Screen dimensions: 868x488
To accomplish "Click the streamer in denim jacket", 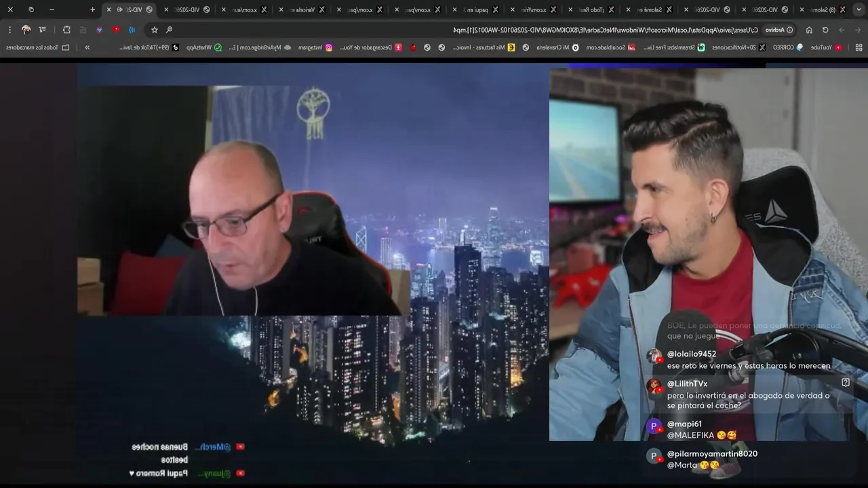I will coord(708,254).
